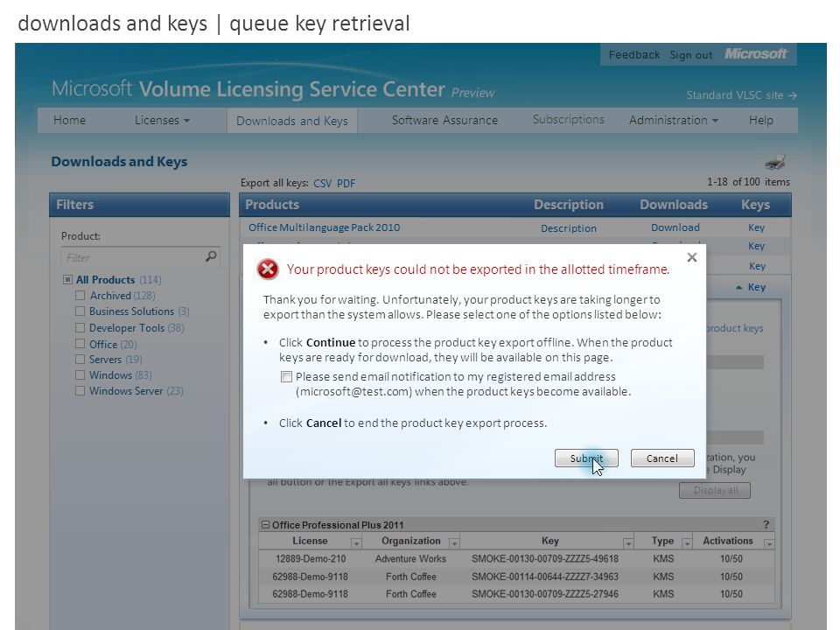Open Office Multilanguage Pack 2010 product

coord(324,227)
